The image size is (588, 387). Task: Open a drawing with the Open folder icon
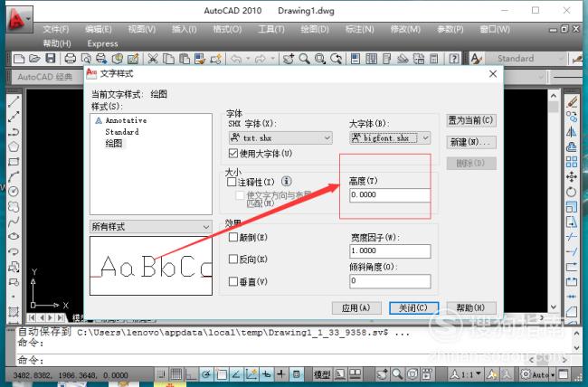pos(34,59)
